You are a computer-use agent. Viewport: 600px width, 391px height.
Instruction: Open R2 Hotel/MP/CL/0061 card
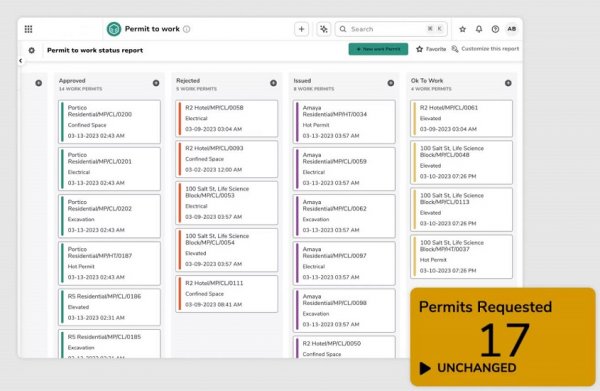coord(461,118)
